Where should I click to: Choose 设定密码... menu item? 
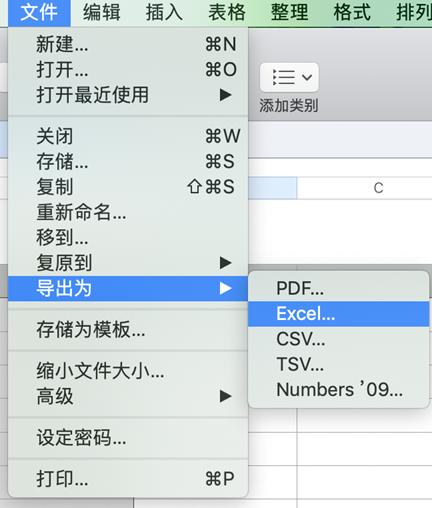click(x=128, y=437)
